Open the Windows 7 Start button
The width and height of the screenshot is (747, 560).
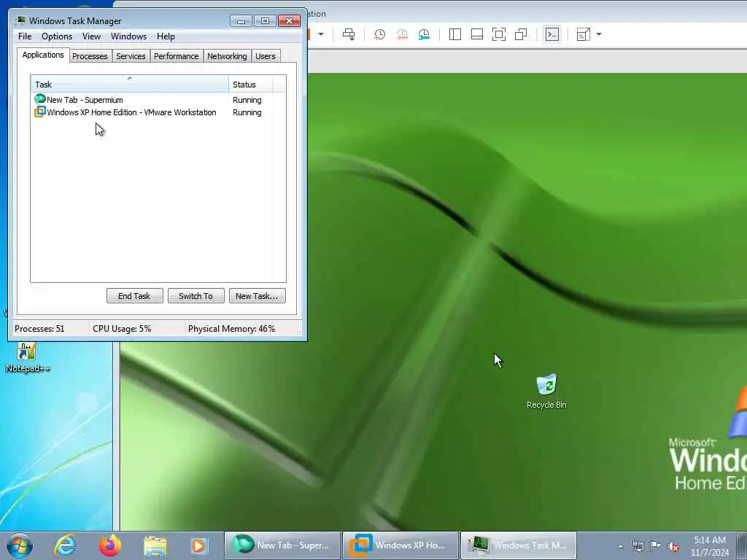(x=20, y=545)
